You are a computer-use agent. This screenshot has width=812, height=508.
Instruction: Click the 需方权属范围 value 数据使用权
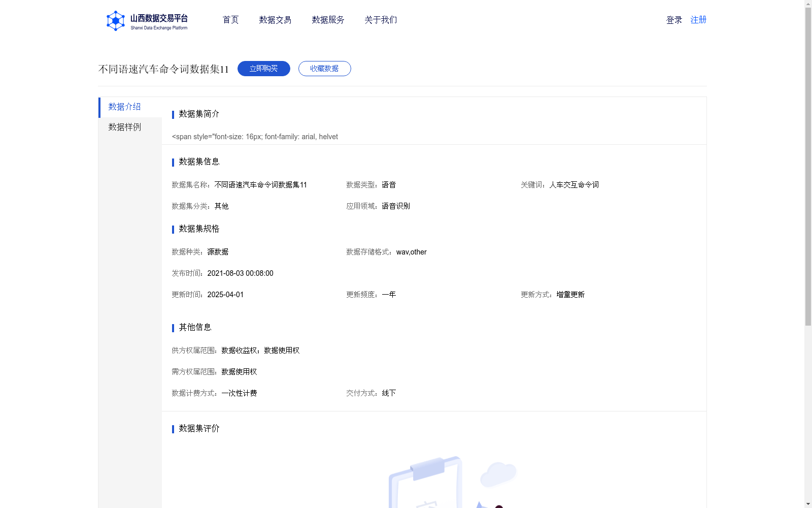coord(239,372)
